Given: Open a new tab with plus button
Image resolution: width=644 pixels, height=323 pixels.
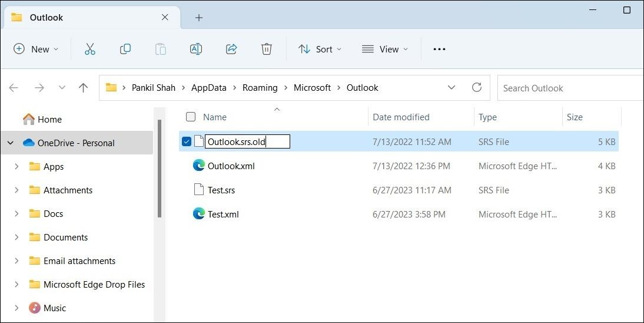Looking at the screenshot, I should coord(199,17).
